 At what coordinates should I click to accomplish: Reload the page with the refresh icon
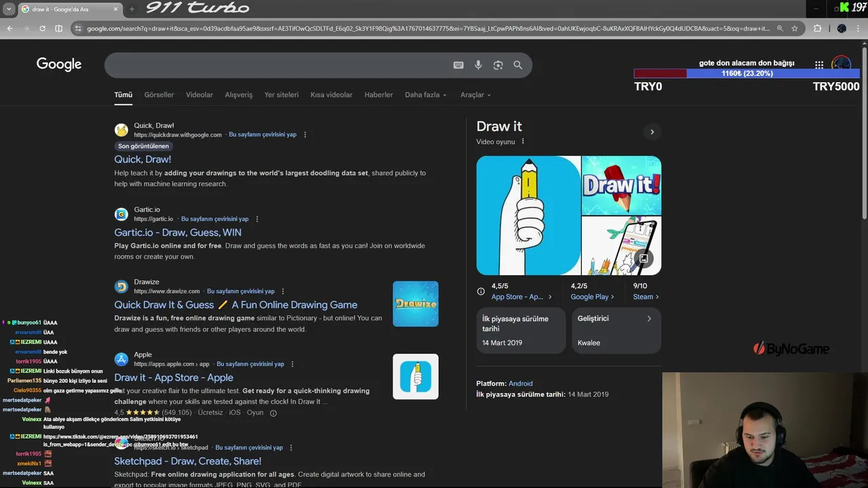point(42,28)
